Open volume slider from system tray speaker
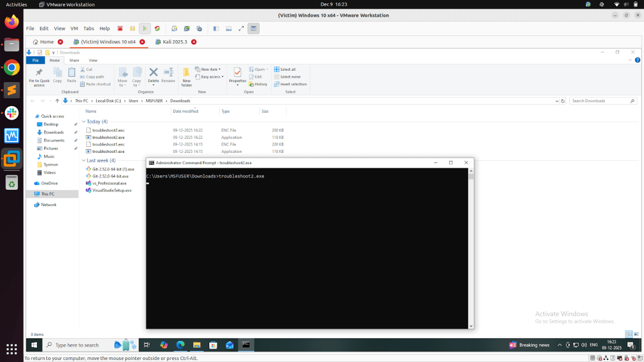This screenshot has height=362, width=644. tap(584, 345)
